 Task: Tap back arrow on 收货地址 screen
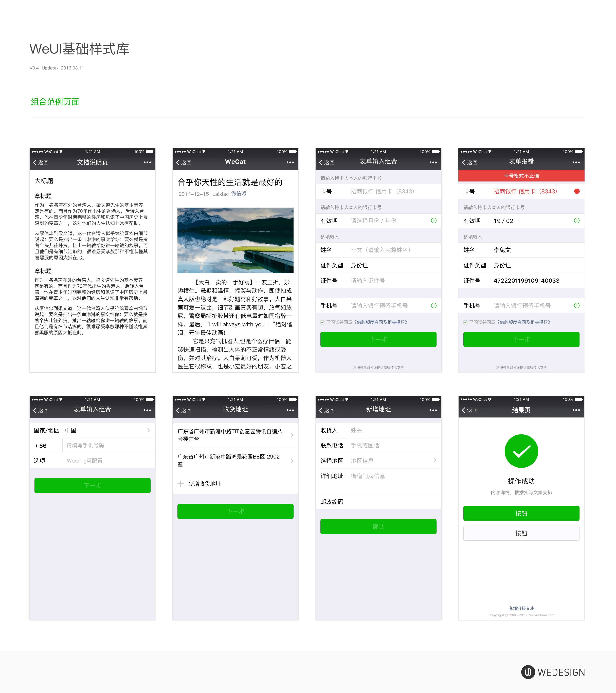pos(178,410)
